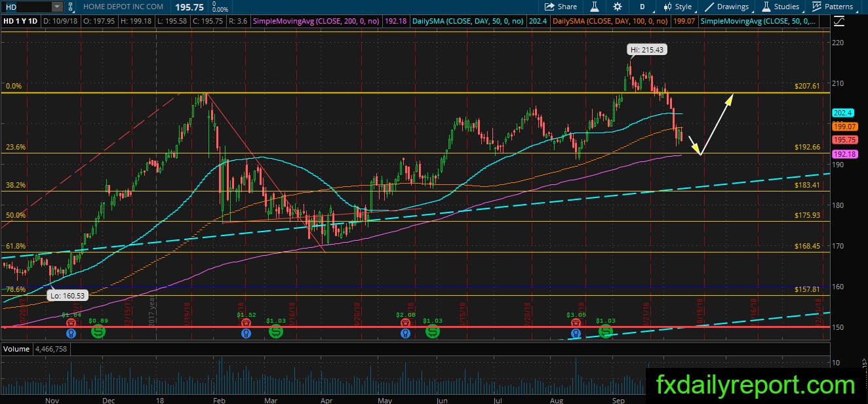Expand the HD symbol dropdown arrow
This screenshot has height=404, width=868.
coord(58,7)
